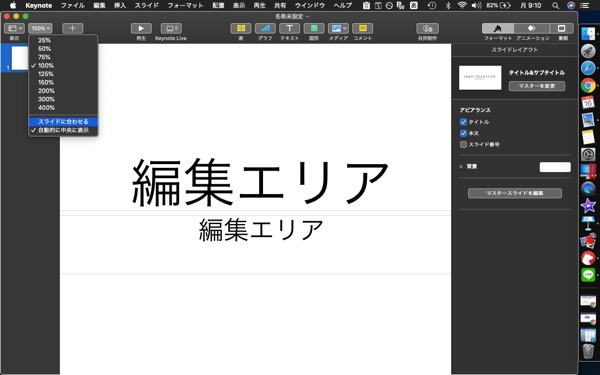Click the Bluetooth menu bar icon
Image resolution: width=600 pixels, height=375 pixels.
[448, 5]
